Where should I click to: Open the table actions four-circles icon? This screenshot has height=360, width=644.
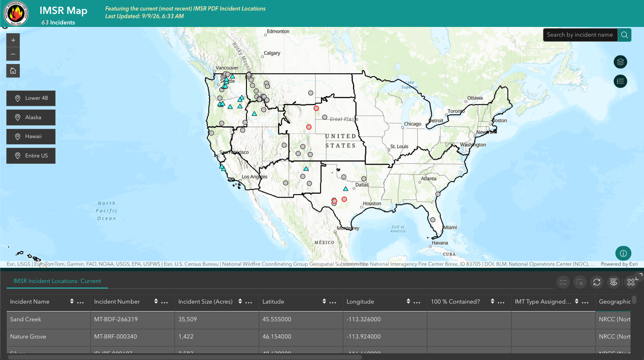click(x=631, y=282)
